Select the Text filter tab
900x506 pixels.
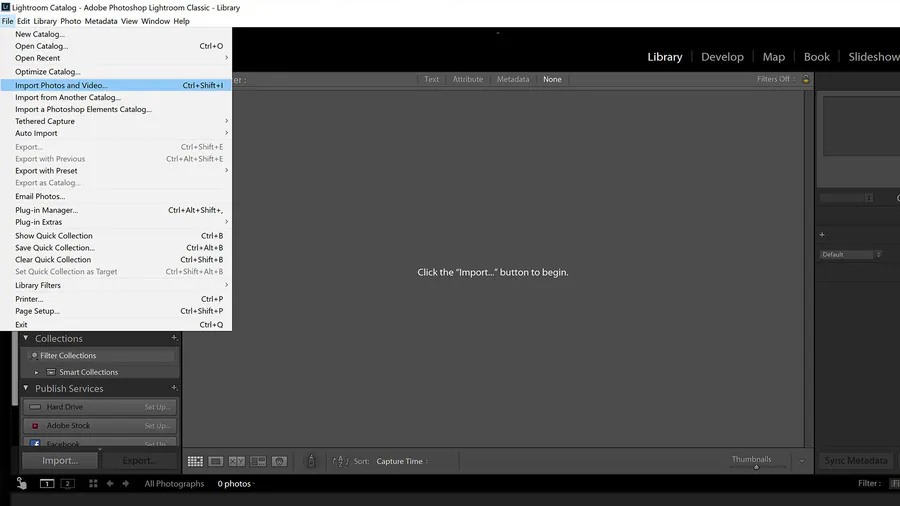click(431, 79)
